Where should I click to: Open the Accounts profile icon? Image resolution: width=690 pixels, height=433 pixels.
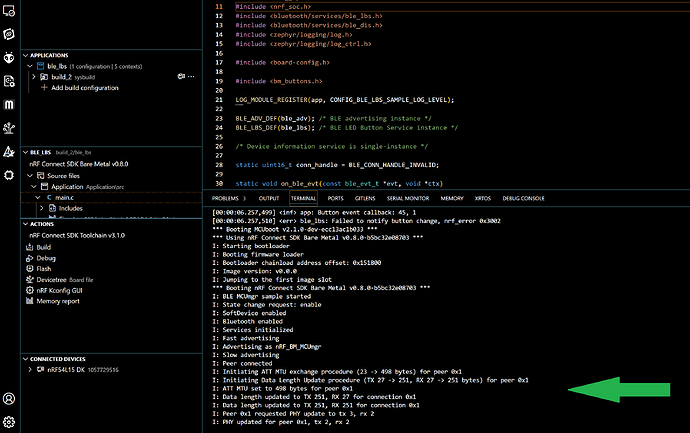[9, 399]
